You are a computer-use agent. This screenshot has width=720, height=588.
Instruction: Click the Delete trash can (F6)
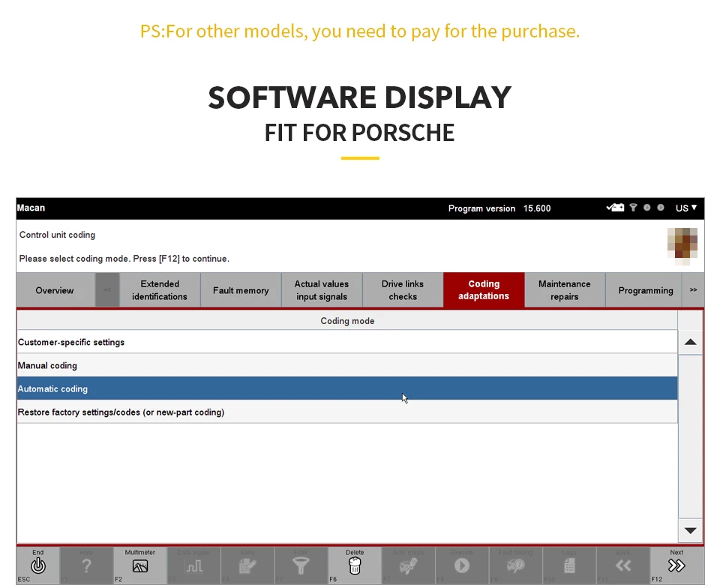(x=355, y=565)
